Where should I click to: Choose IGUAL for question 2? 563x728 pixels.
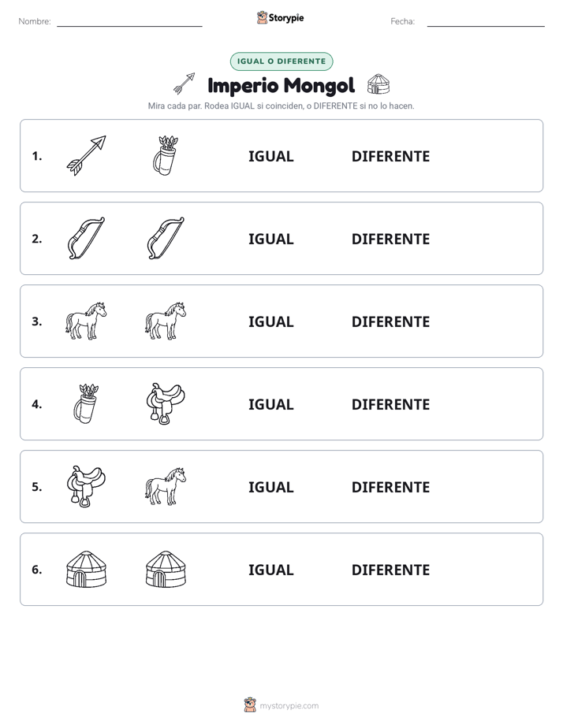270,239
